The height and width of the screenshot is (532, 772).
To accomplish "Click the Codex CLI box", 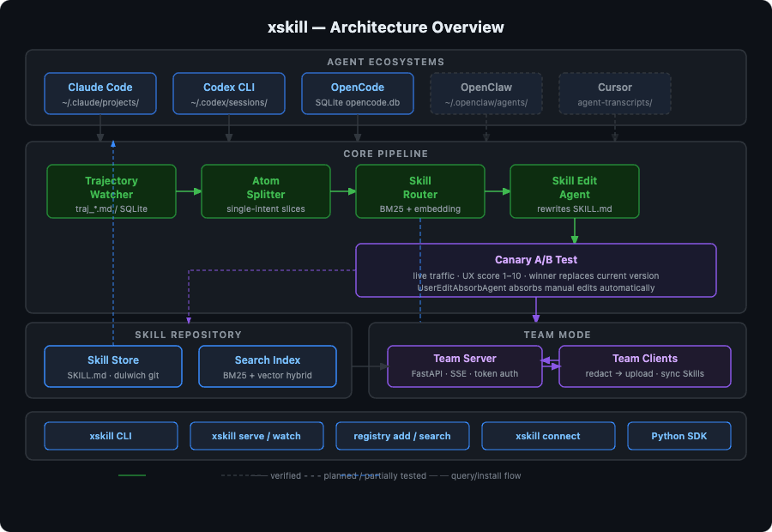I will (229, 94).
